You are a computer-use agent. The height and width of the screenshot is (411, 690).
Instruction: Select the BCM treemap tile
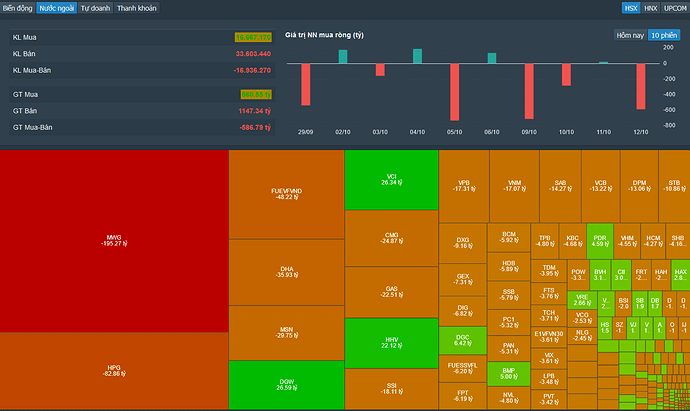pos(509,237)
